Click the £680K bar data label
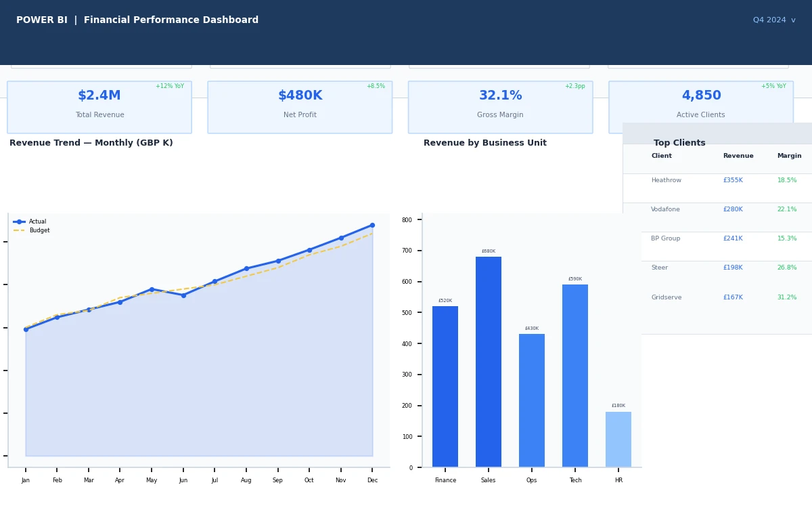The width and height of the screenshot is (812, 508). coord(489,251)
